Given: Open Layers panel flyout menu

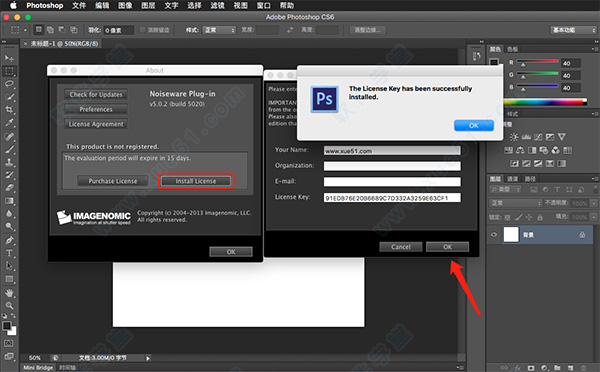Looking at the screenshot, I should (x=594, y=179).
